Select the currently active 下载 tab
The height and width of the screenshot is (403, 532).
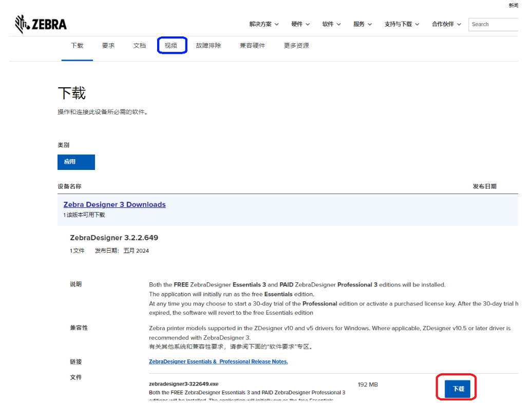tap(77, 45)
